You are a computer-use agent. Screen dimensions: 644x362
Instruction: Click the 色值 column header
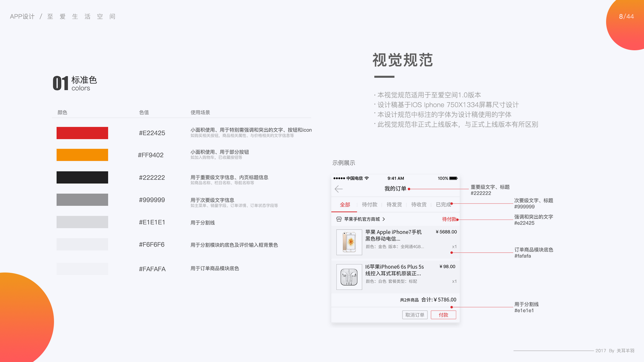pyautogui.click(x=144, y=112)
